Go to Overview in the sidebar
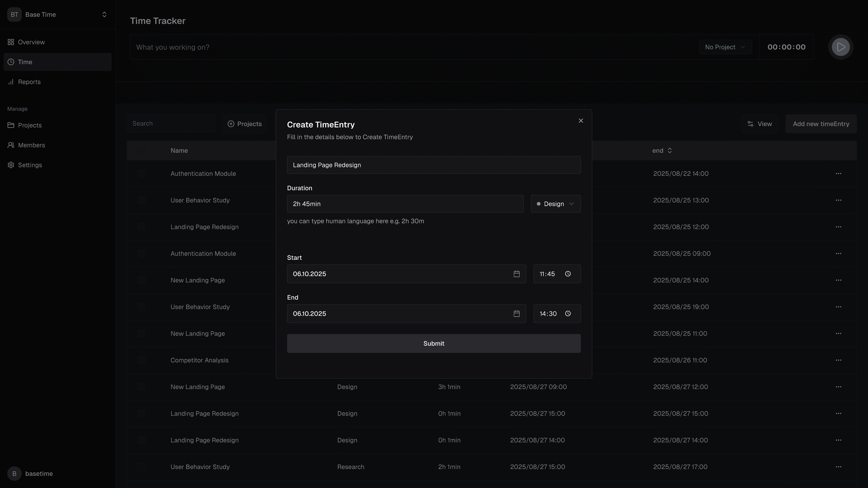This screenshot has width=868, height=488. click(31, 42)
